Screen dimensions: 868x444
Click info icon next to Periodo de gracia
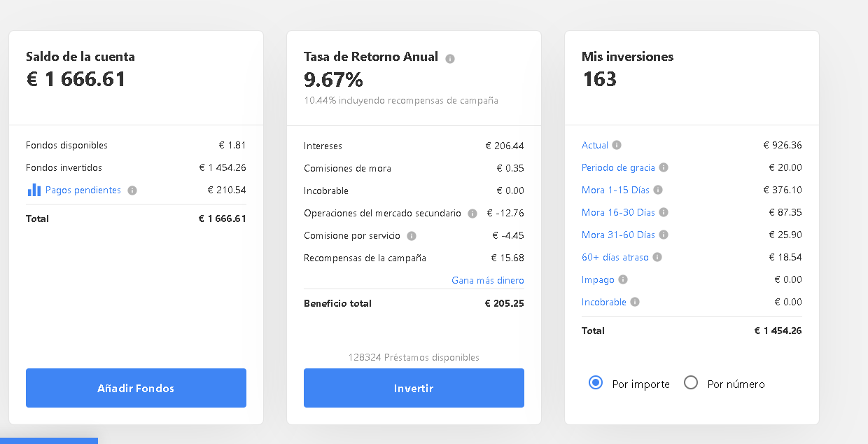coord(664,167)
